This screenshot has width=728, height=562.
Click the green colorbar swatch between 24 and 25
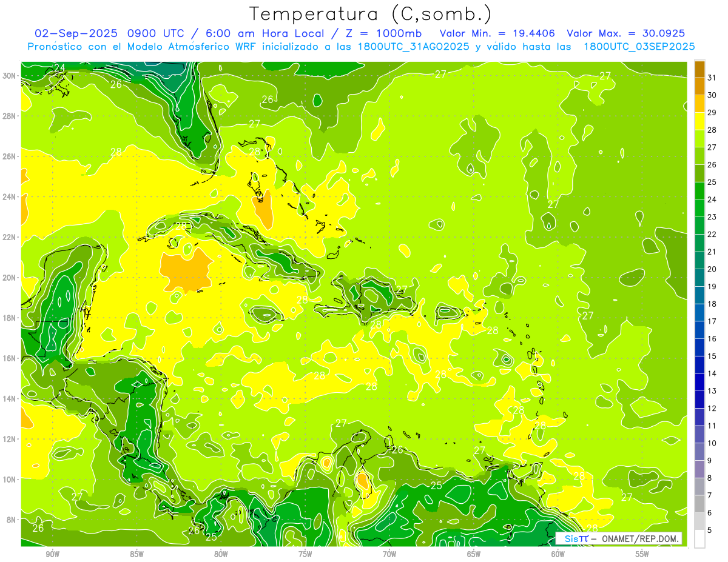(x=699, y=191)
